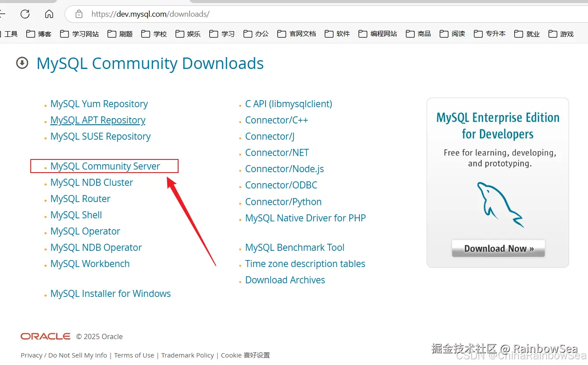Image resolution: width=588 pixels, height=365 pixels.
Task: Reload the page with the refresh icon
Action: tap(25, 14)
